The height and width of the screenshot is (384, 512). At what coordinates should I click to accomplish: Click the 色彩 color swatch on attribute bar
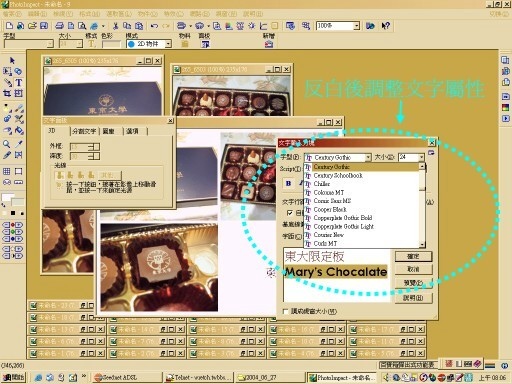click(111, 44)
